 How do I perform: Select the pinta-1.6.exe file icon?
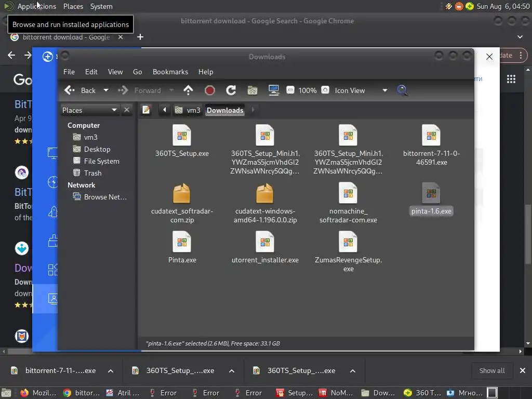point(431,193)
